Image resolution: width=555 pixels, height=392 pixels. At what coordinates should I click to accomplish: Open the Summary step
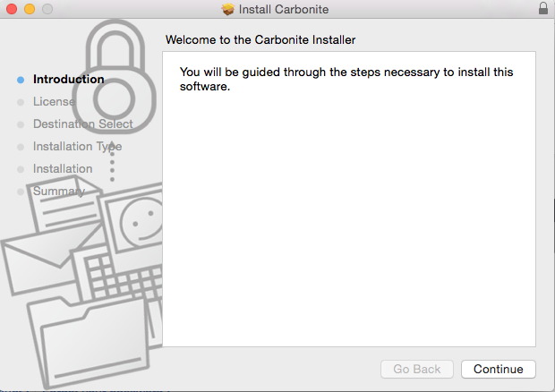click(x=58, y=191)
